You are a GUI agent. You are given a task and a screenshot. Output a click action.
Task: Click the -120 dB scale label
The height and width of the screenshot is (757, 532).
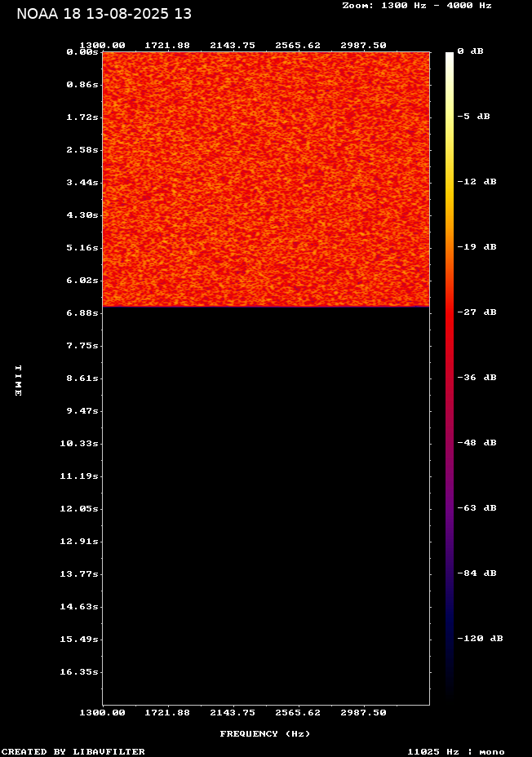(x=481, y=638)
